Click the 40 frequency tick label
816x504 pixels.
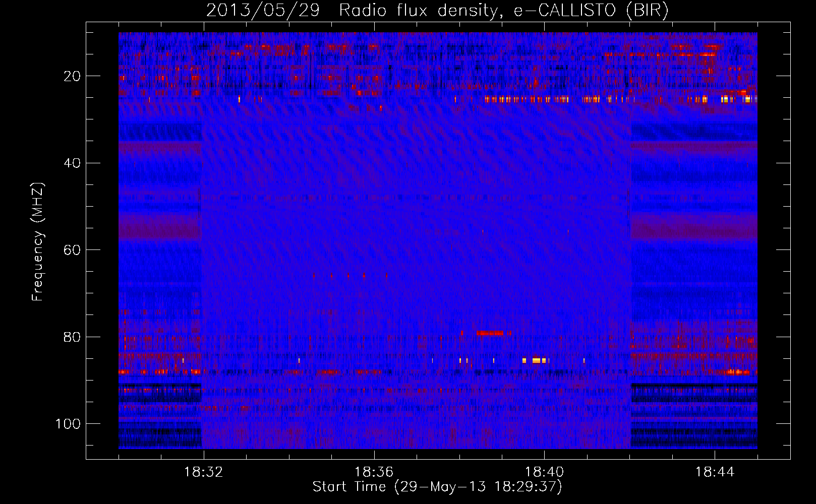tap(72, 163)
